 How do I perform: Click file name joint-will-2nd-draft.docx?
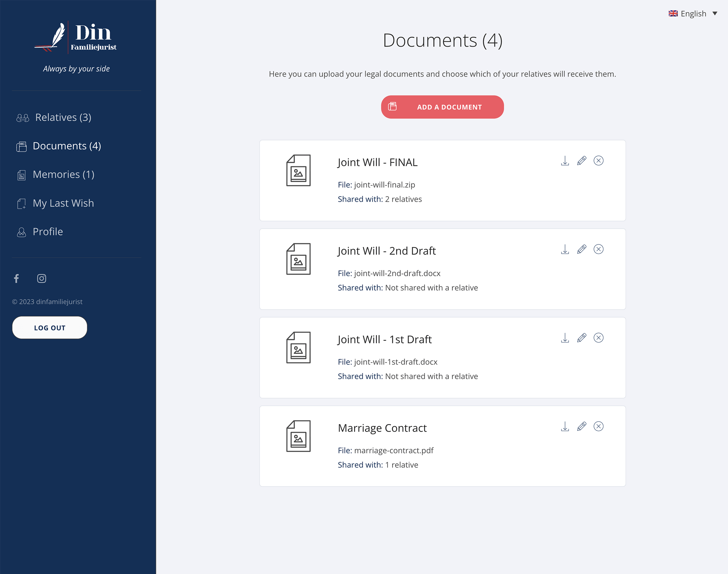click(x=397, y=273)
